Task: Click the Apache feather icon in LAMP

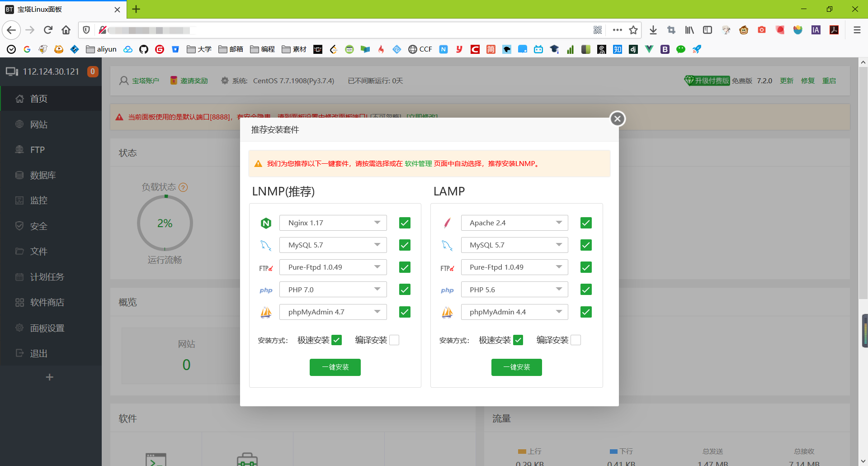Action: point(447,223)
